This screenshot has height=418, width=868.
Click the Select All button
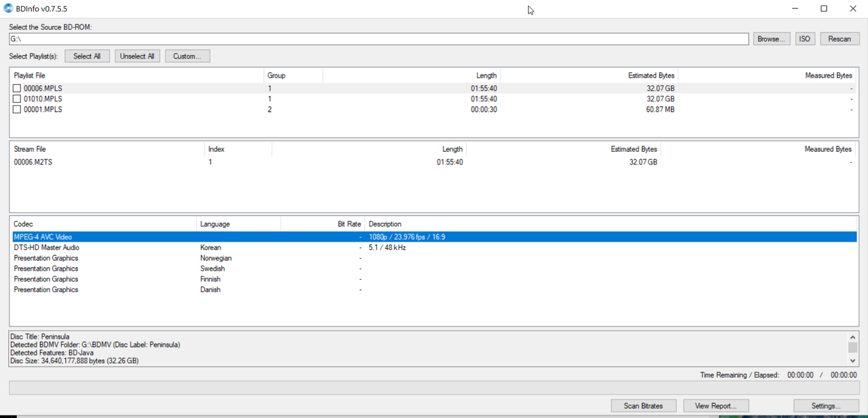point(87,56)
